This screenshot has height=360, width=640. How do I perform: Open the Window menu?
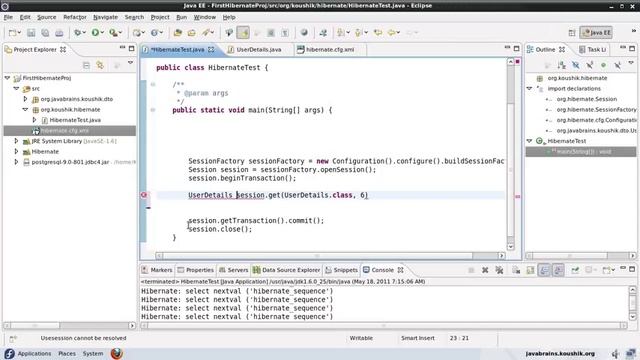coord(204,17)
